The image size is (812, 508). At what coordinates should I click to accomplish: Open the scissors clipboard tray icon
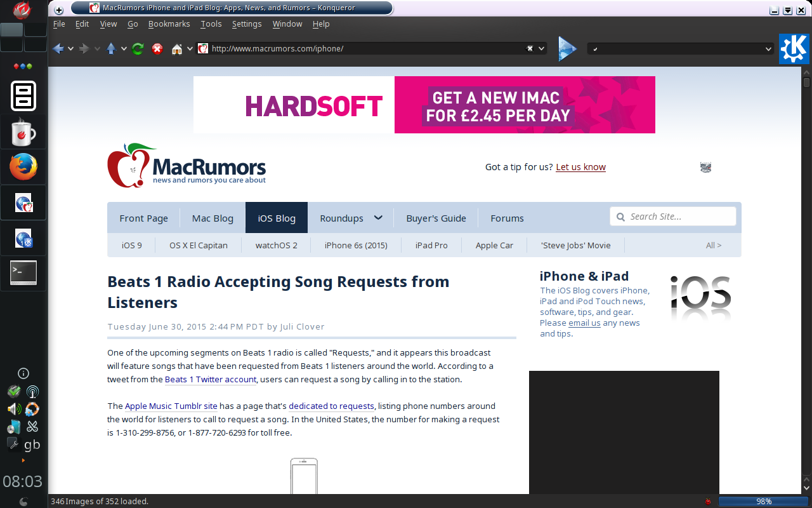[x=32, y=427]
